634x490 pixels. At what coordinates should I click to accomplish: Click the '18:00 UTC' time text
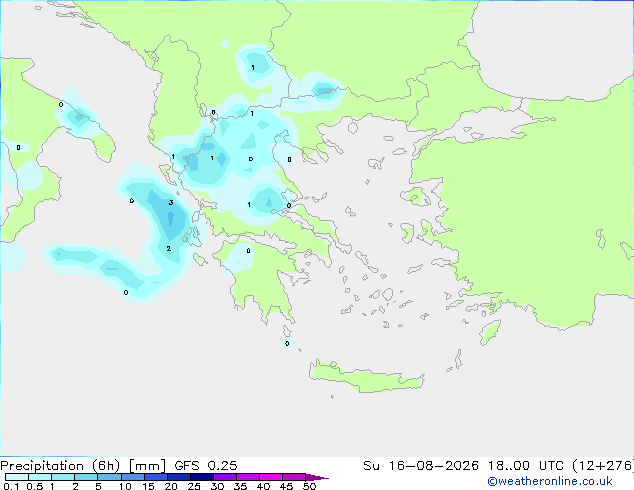tap(526, 466)
